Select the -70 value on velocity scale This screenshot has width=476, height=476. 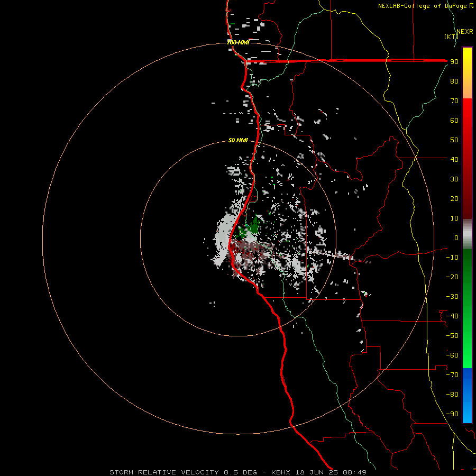point(452,375)
